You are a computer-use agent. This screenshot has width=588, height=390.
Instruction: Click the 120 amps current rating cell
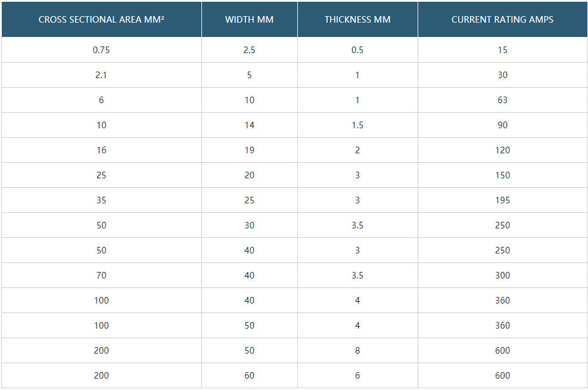pos(502,150)
